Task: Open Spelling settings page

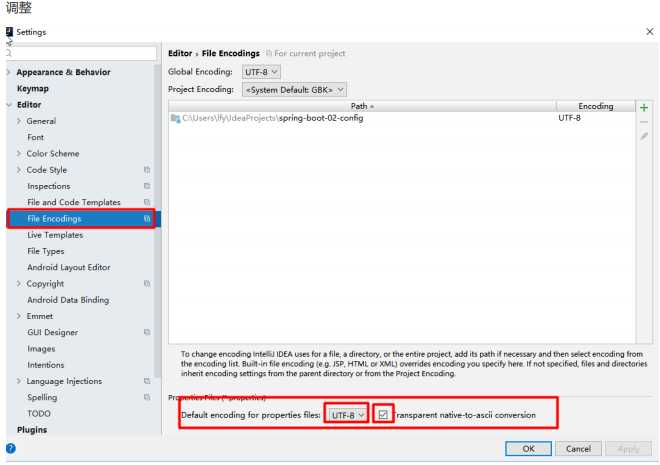Action: point(42,397)
